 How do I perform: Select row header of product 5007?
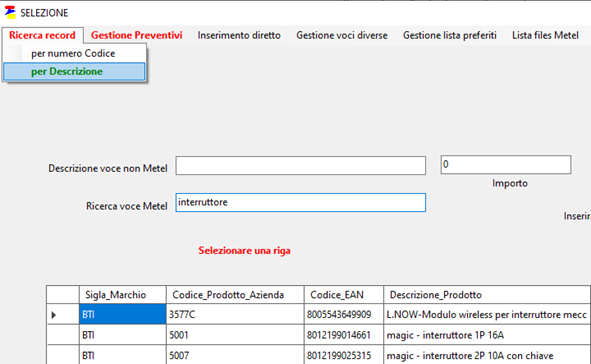click(63, 355)
